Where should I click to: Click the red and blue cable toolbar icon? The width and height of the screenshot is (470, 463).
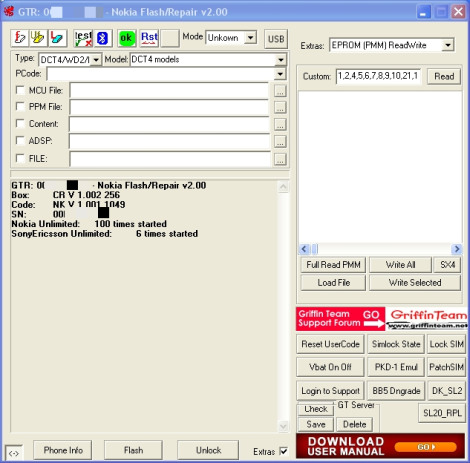57,38
